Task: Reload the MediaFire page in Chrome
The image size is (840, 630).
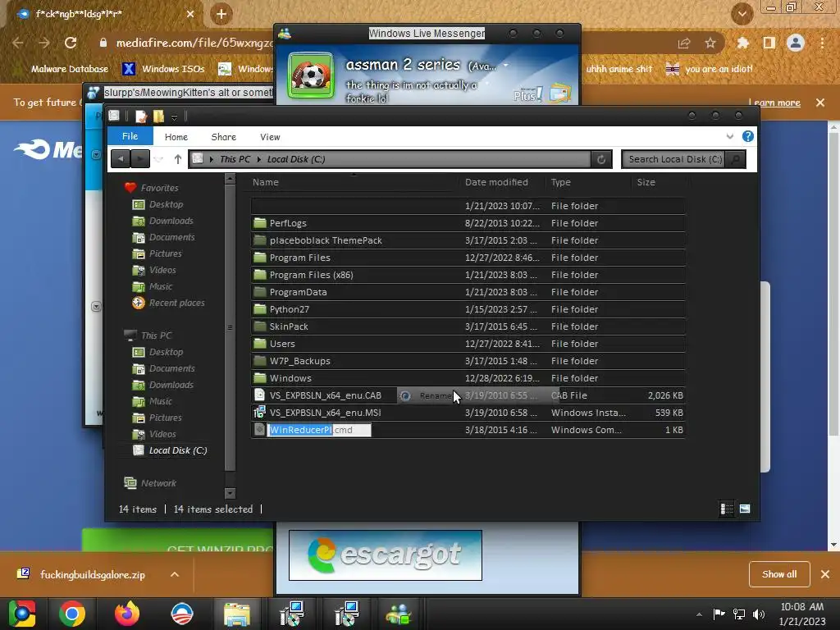Action: click(x=71, y=43)
